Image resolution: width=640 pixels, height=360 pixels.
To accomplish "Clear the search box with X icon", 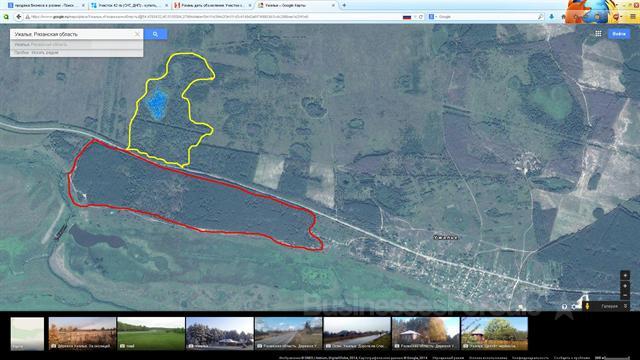I will tap(137, 34).
